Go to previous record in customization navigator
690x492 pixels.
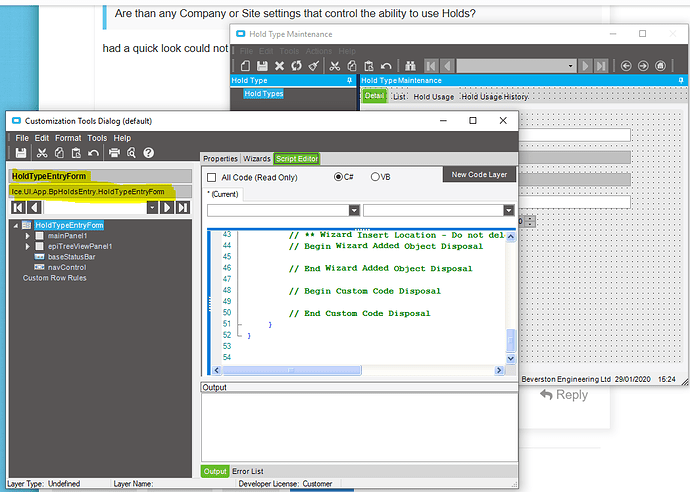(34, 207)
